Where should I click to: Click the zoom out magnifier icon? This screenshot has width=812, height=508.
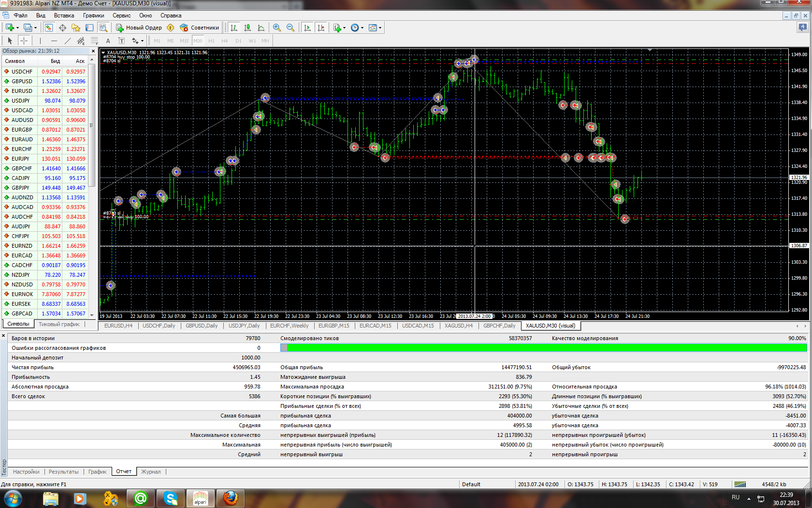pos(290,28)
